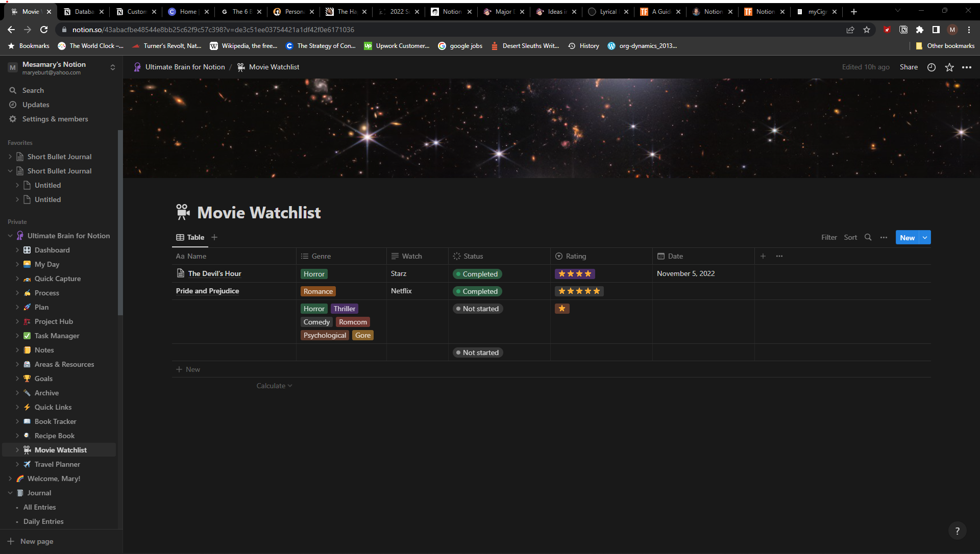Click the database search magnifier icon
This screenshot has width=980, height=554.
click(x=868, y=237)
